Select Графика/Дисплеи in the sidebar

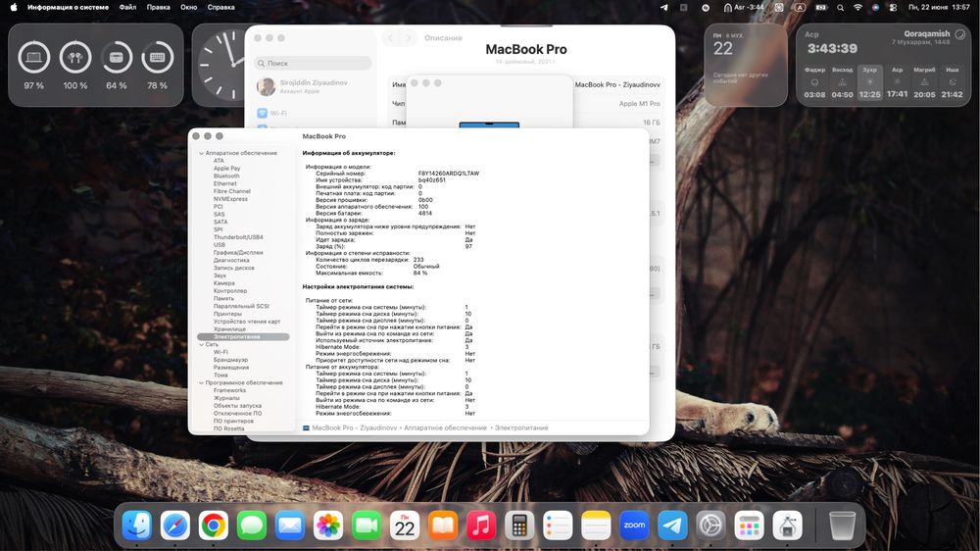[238, 253]
